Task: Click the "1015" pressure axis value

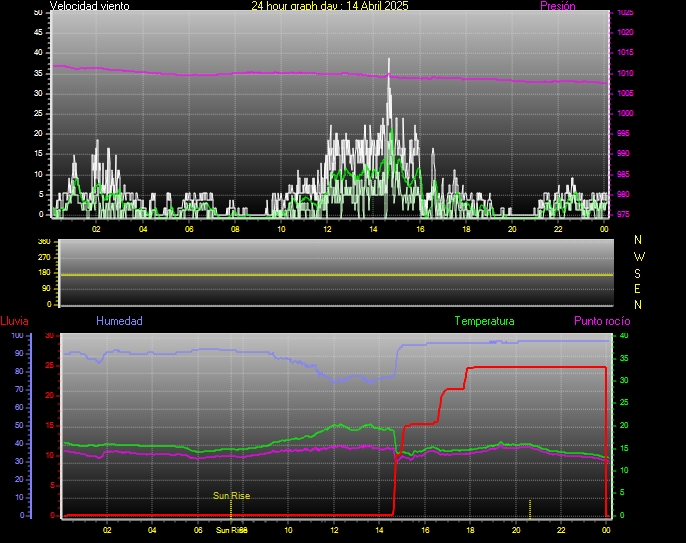Action: click(625, 53)
